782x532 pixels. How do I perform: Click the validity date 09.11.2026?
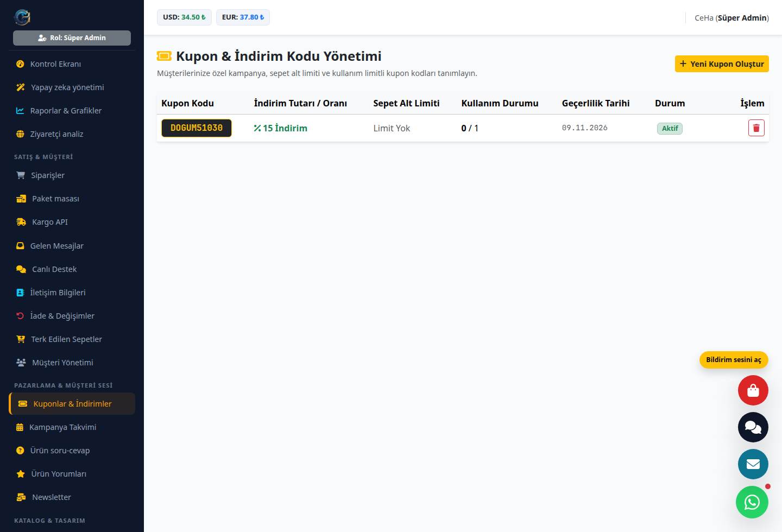point(585,128)
